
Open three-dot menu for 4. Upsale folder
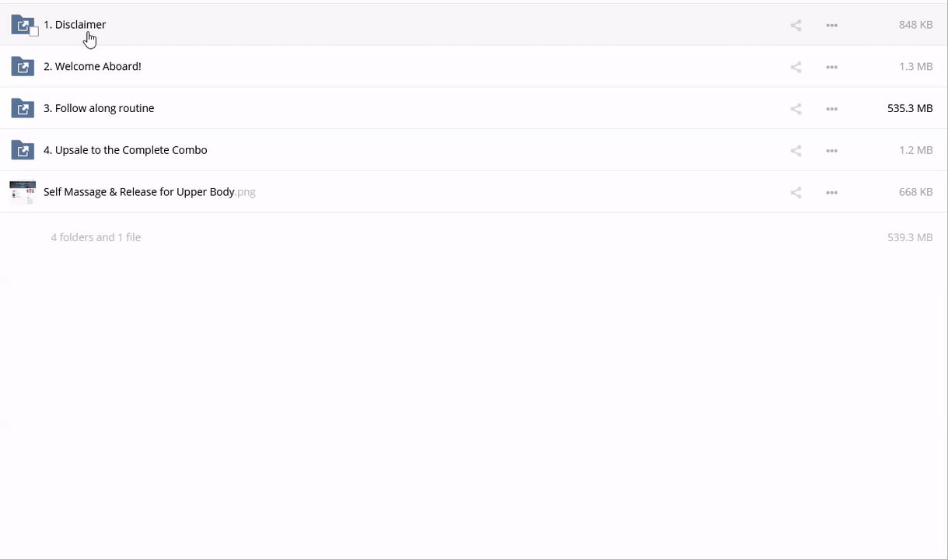831,151
